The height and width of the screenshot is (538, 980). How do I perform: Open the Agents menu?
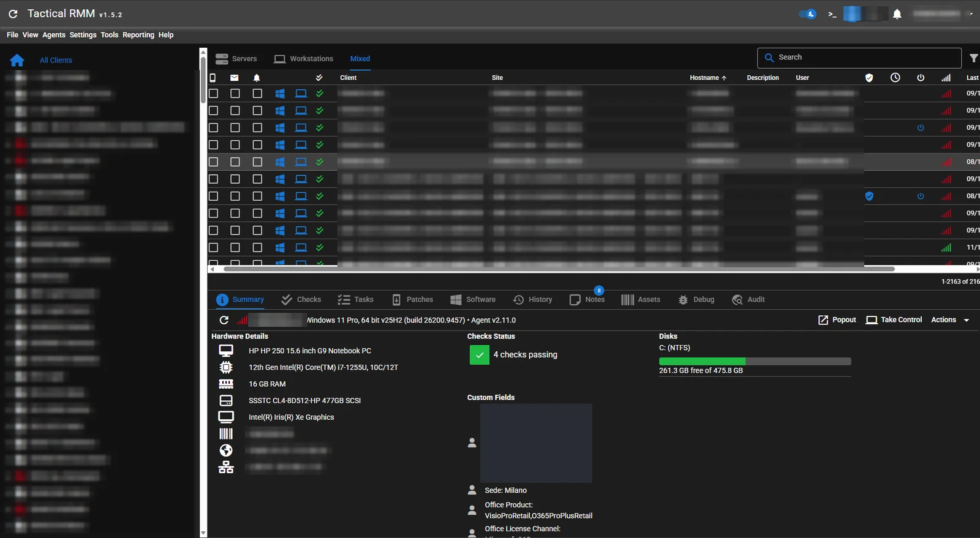[54, 35]
